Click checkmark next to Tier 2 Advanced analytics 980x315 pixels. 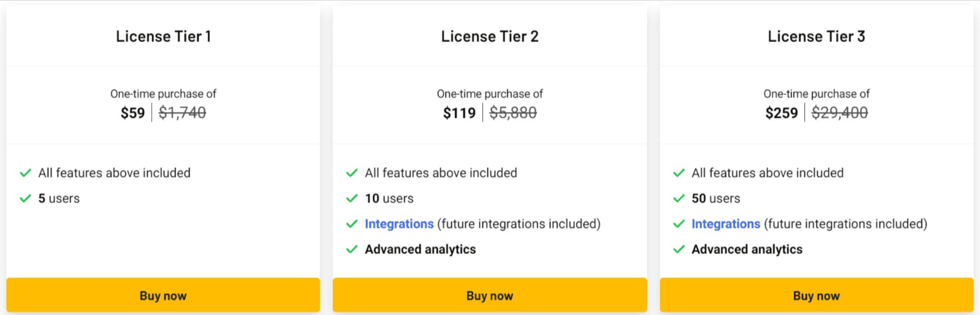pyautogui.click(x=352, y=249)
